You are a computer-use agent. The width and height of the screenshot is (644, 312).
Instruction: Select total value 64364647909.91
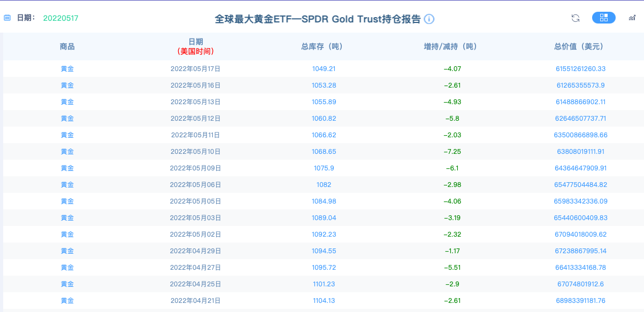pyautogui.click(x=580, y=168)
